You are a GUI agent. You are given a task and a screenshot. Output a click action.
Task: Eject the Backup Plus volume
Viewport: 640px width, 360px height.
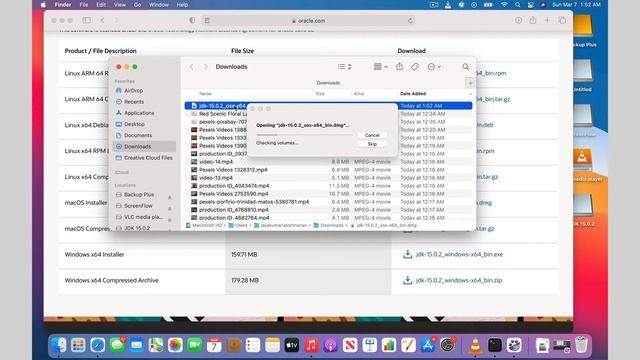[170, 198]
